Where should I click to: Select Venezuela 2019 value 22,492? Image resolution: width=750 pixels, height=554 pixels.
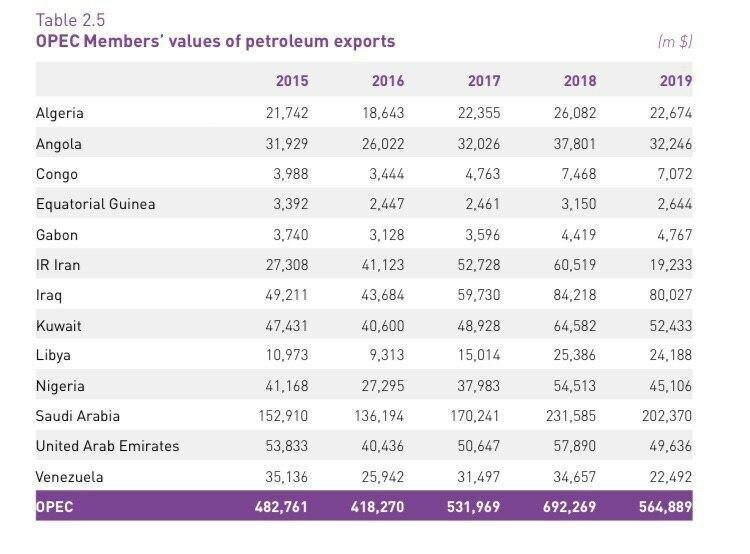[671, 477]
